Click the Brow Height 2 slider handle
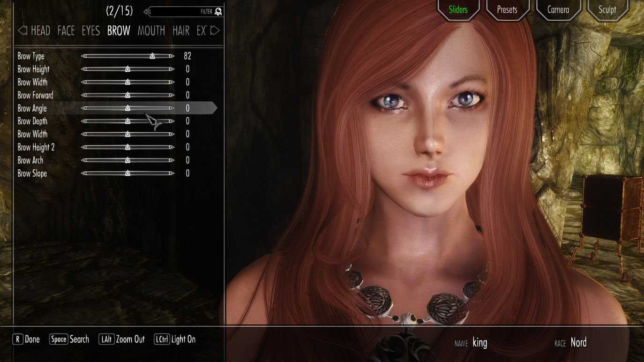This screenshot has height=362, width=644. click(127, 147)
